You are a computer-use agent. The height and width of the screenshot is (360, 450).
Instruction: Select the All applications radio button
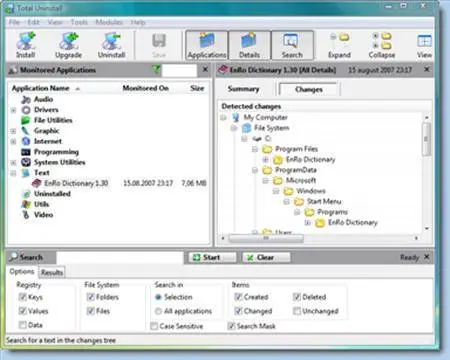158,311
